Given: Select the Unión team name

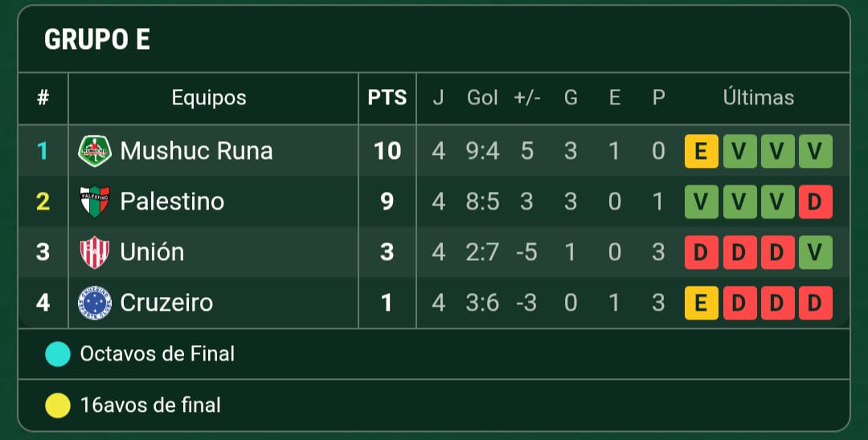Looking at the screenshot, I should 152,252.
